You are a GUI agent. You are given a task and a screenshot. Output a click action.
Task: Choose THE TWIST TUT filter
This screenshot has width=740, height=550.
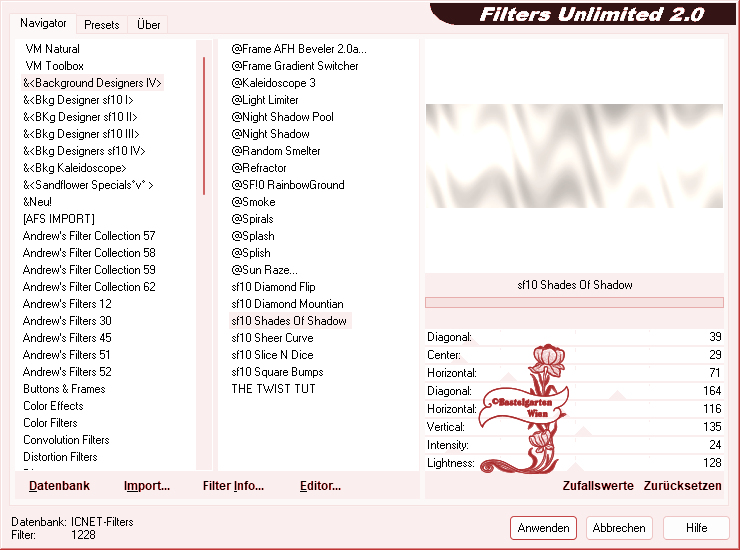pos(273,389)
